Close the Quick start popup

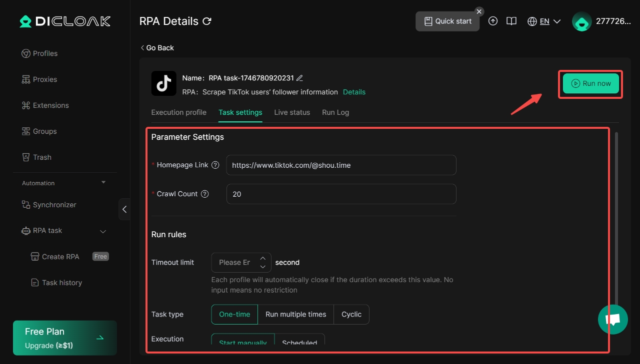point(479,11)
